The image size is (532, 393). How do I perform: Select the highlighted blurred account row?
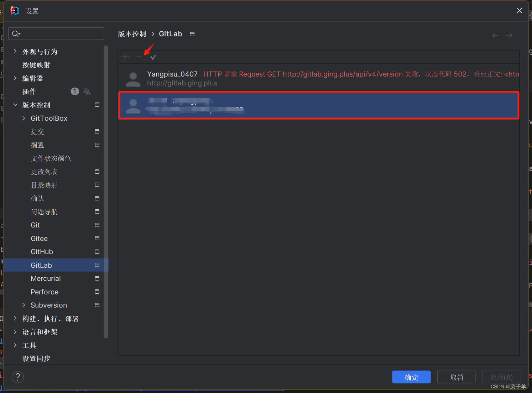click(319, 105)
